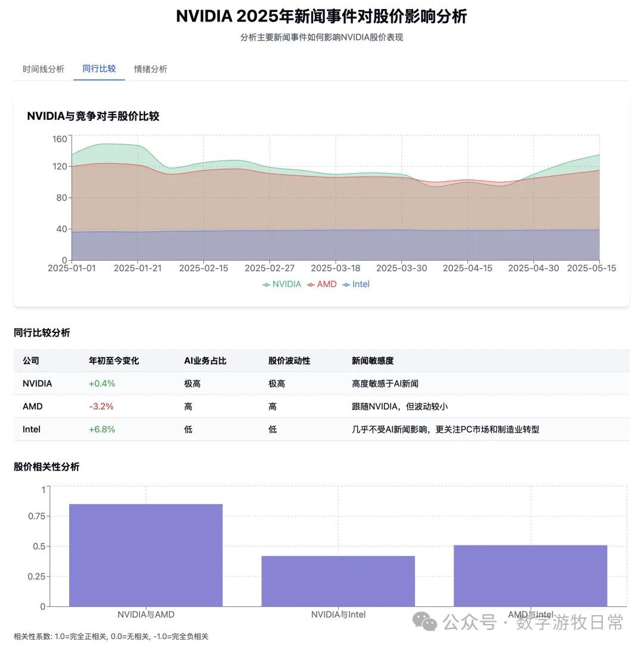Select NVIDIA company name in table

(x=37, y=383)
